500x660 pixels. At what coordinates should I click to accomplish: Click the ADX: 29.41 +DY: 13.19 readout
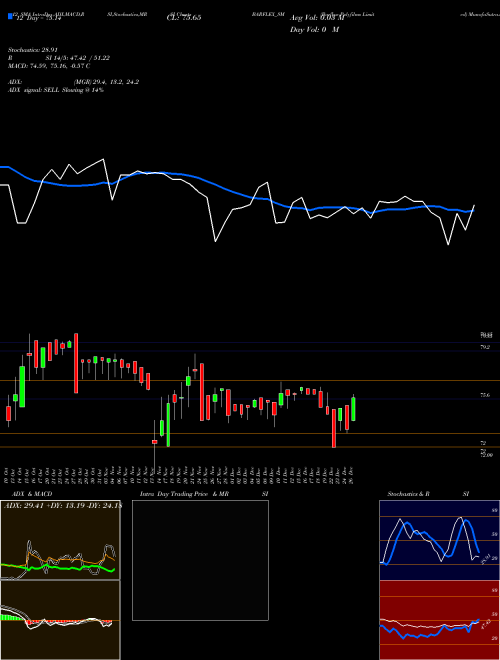(x=63, y=506)
